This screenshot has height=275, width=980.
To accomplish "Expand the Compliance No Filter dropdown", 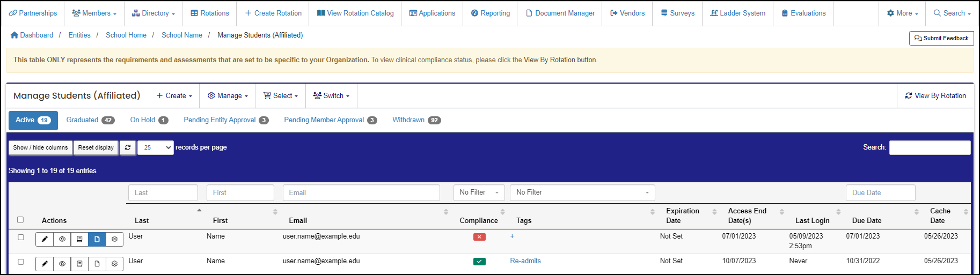I will point(479,192).
